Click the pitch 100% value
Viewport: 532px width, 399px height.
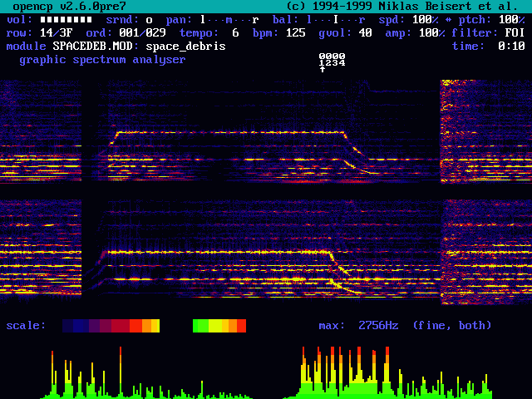[x=512, y=20]
